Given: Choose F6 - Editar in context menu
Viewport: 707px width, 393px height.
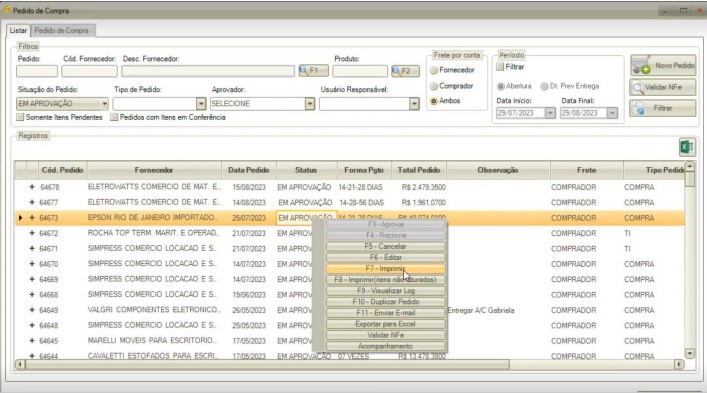Looking at the screenshot, I should pos(386,257).
